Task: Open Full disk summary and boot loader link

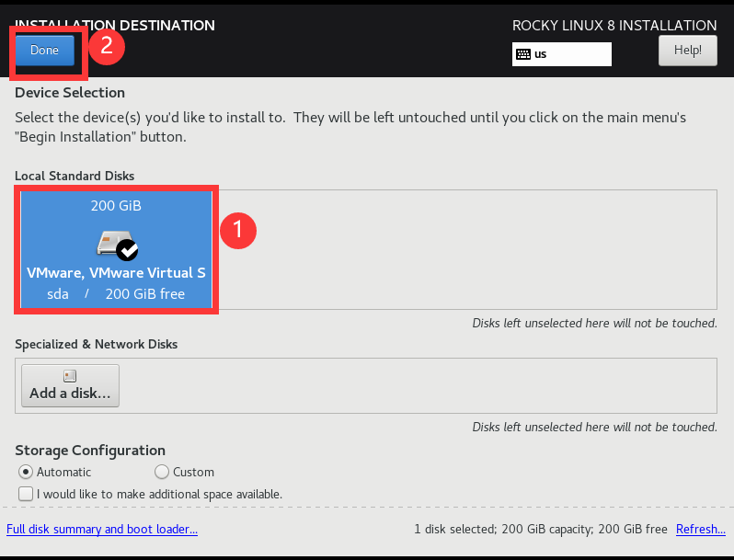Action: click(102, 529)
